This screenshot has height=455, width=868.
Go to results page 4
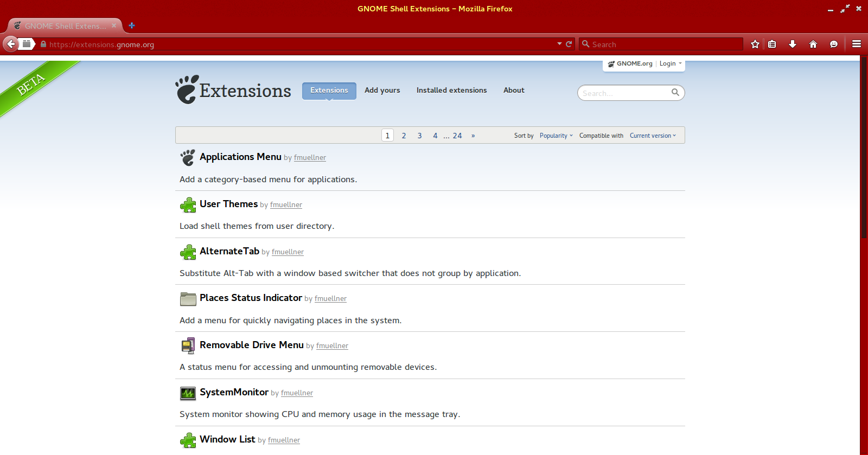pyautogui.click(x=435, y=136)
